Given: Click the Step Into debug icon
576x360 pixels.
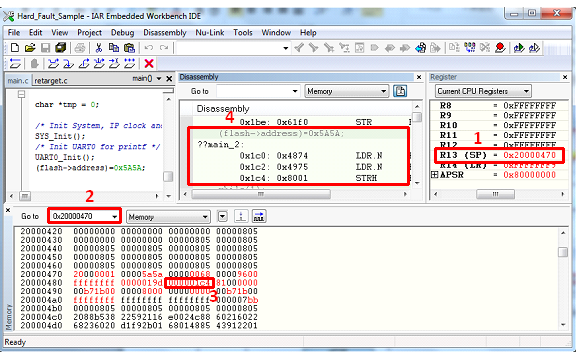Looking at the screenshot, I should [68, 64].
